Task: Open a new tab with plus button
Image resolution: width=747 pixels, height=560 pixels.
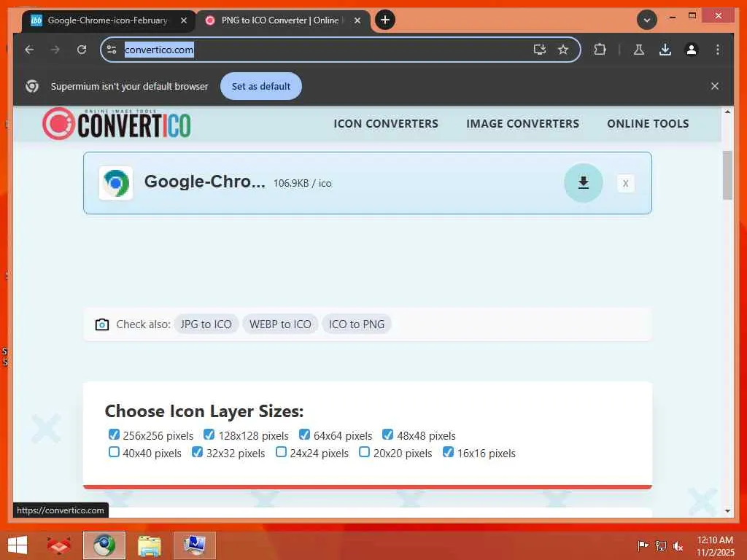Action: coord(385,20)
